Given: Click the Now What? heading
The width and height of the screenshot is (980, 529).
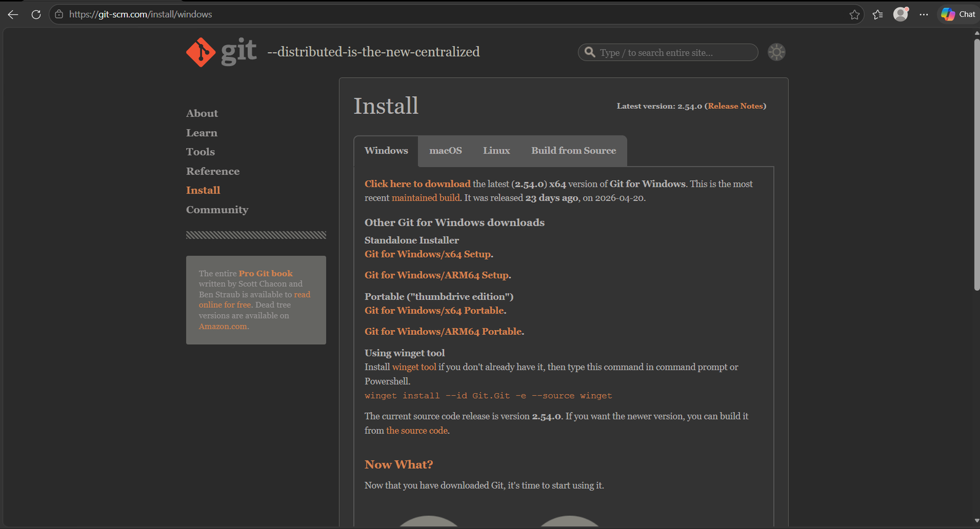Looking at the screenshot, I should pos(399,465).
